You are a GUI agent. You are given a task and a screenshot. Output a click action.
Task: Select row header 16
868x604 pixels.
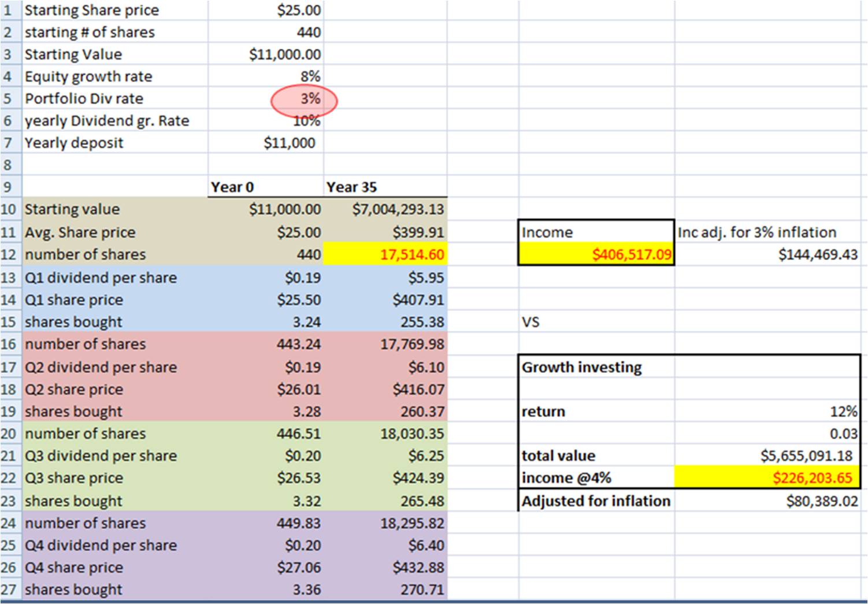click(x=10, y=344)
